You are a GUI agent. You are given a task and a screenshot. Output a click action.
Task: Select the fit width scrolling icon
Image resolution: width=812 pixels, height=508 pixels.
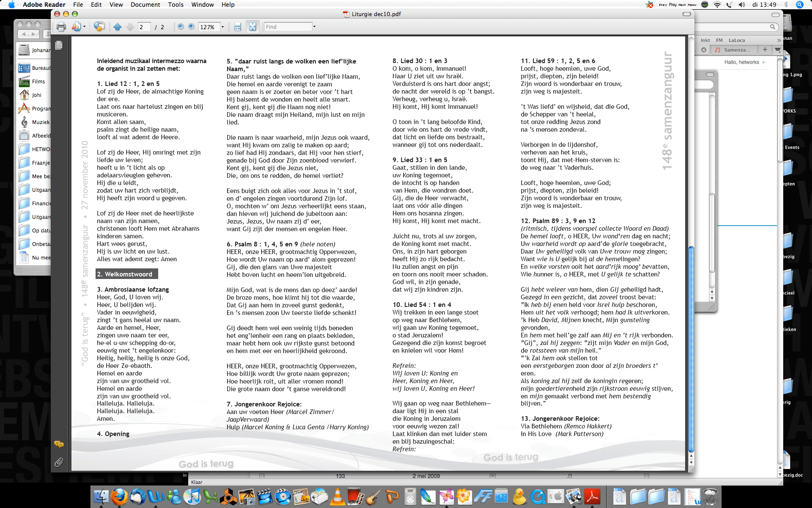tap(237, 27)
